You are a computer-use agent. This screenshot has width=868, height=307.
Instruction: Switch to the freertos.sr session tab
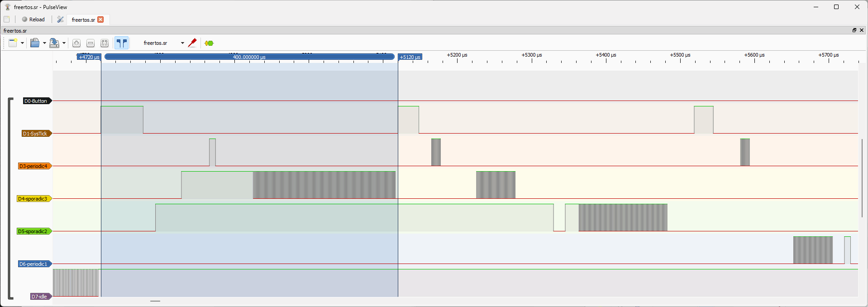tap(83, 19)
